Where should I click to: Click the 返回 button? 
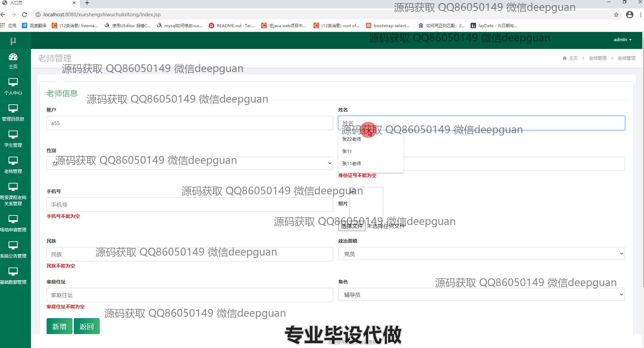(x=86, y=326)
